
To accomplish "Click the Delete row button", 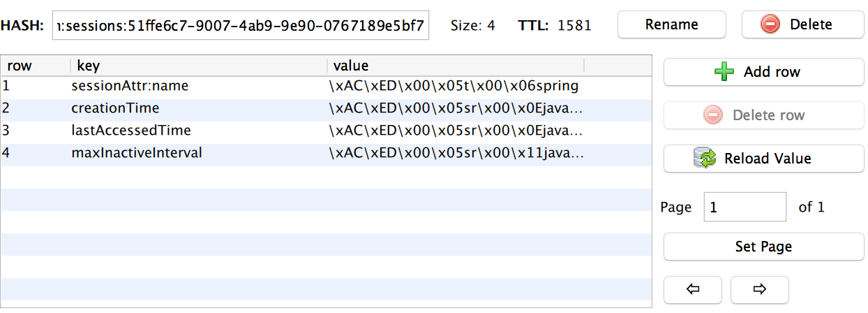I will [x=763, y=115].
